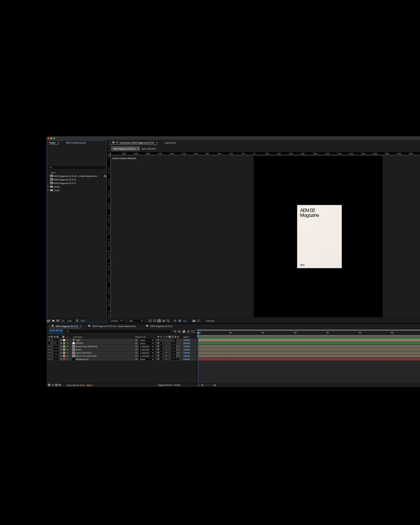This screenshot has height=525, width=420.
Task: Toggle region of interest in the viewer
Action: pos(163,321)
